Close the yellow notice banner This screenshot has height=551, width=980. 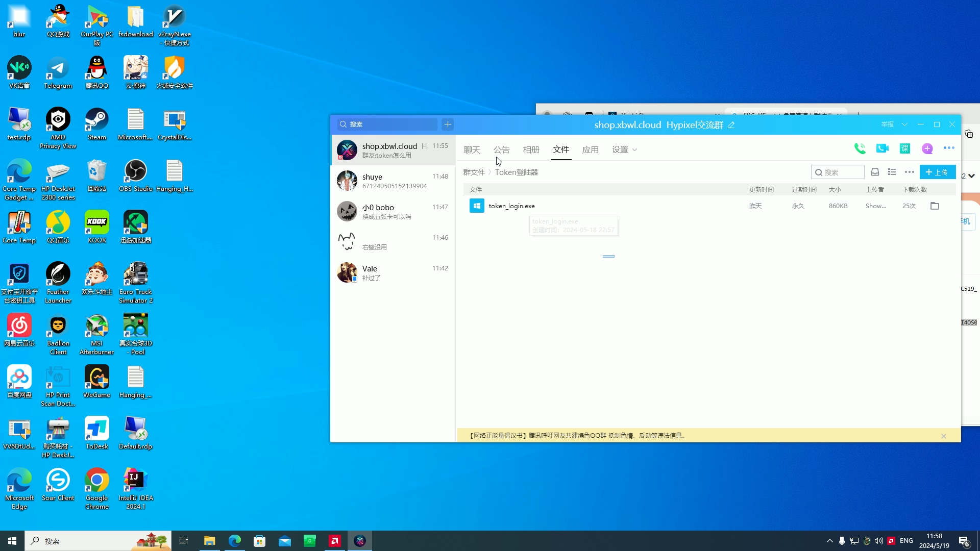click(x=944, y=436)
